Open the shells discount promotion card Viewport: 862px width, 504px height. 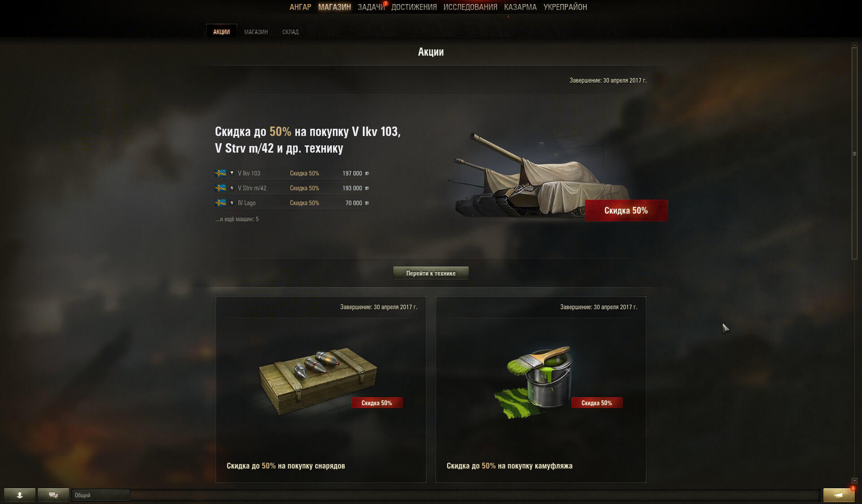point(321,390)
